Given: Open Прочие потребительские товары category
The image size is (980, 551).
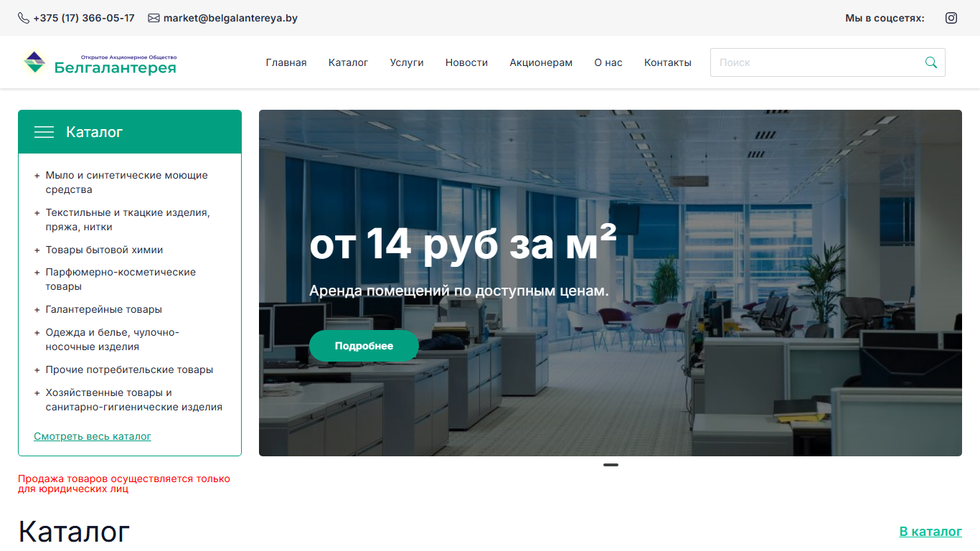Looking at the screenshot, I should [x=129, y=369].
